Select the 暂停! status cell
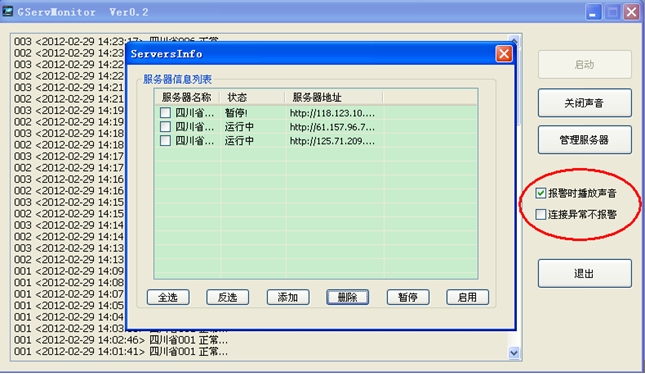The image size is (645, 374). point(236,113)
